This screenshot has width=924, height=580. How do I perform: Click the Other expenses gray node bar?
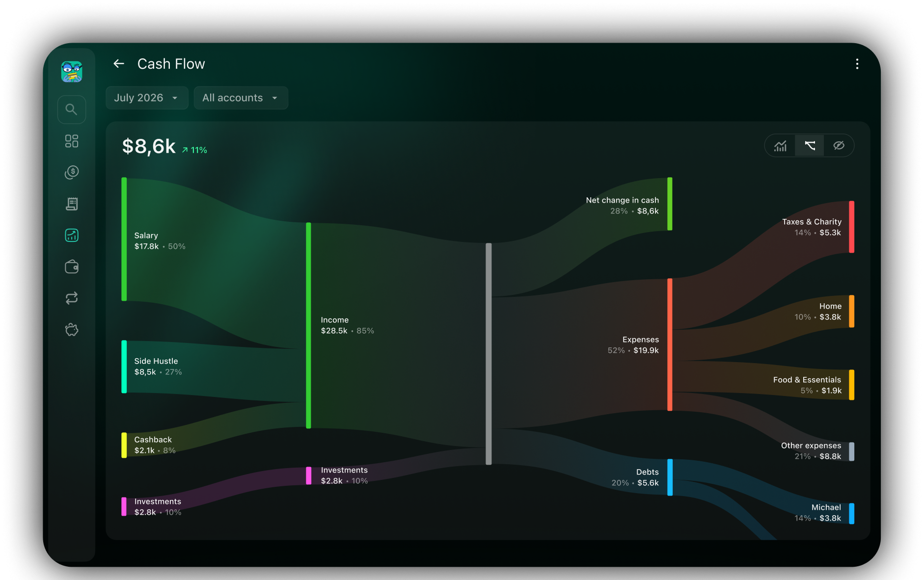(x=852, y=451)
